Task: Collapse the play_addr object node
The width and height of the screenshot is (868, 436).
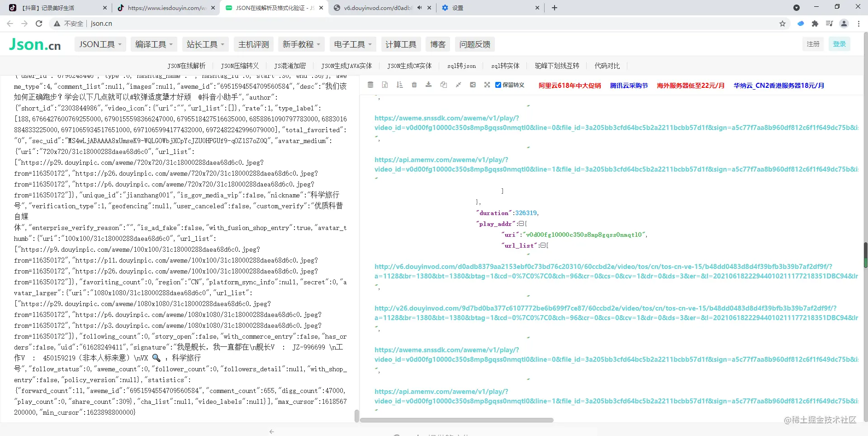Action: (521, 224)
